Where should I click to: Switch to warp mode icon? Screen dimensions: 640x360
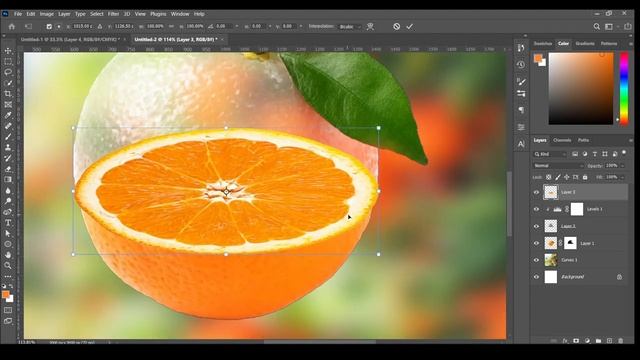370,27
